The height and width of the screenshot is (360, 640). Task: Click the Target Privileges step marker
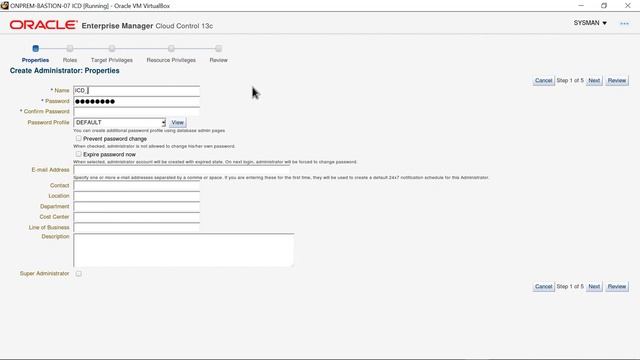[112, 49]
